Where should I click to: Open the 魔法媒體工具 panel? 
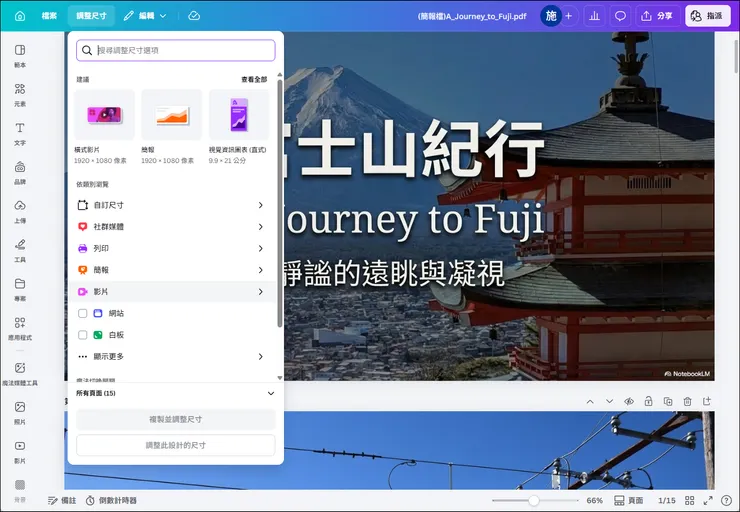20,374
